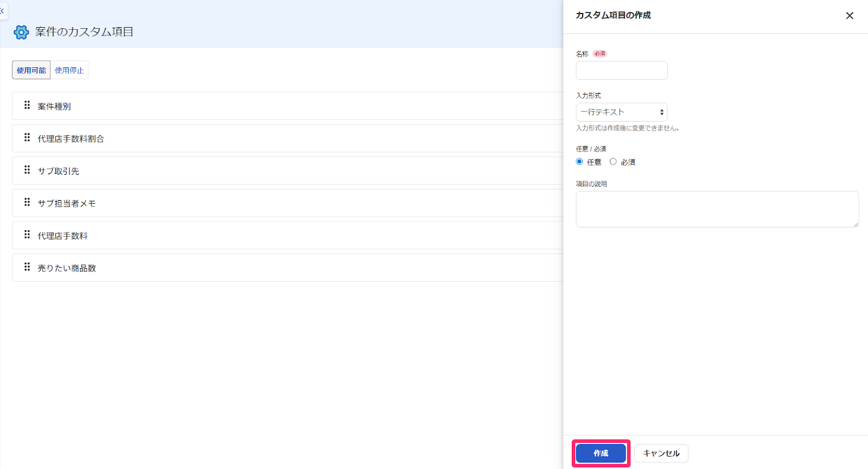Click the blue 作成 button
Viewport: 868px width, 469px height.
(601, 453)
